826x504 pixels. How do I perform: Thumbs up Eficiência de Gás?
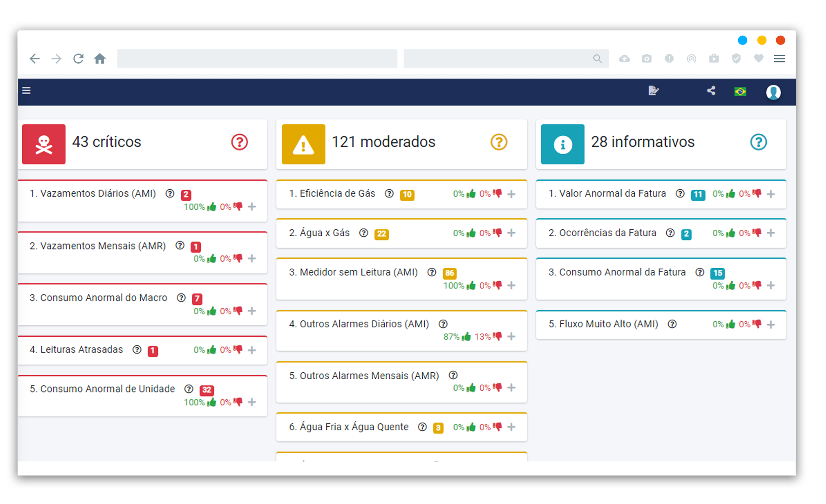click(x=471, y=194)
